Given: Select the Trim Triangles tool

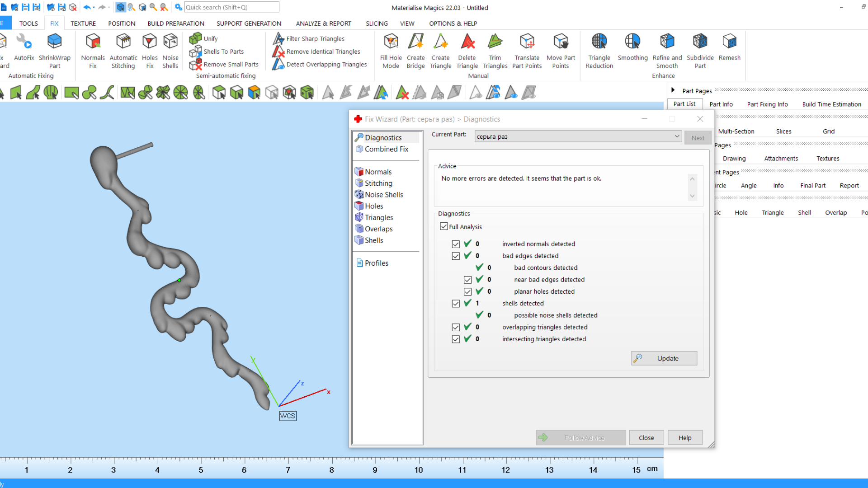Looking at the screenshot, I should [x=495, y=51].
